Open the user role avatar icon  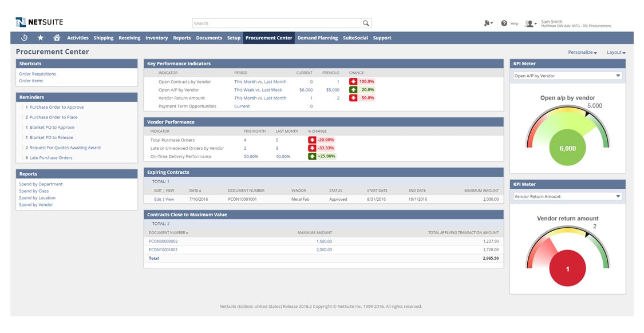(x=531, y=23)
